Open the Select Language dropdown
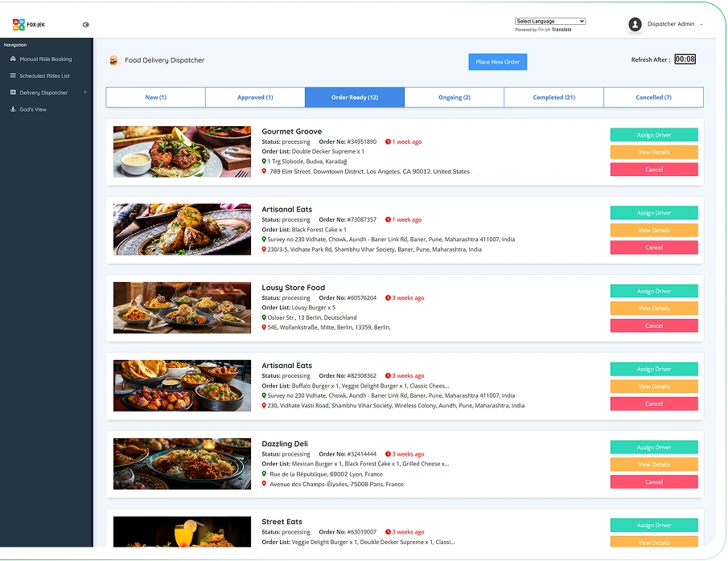This screenshot has height=561, width=728. (x=549, y=21)
